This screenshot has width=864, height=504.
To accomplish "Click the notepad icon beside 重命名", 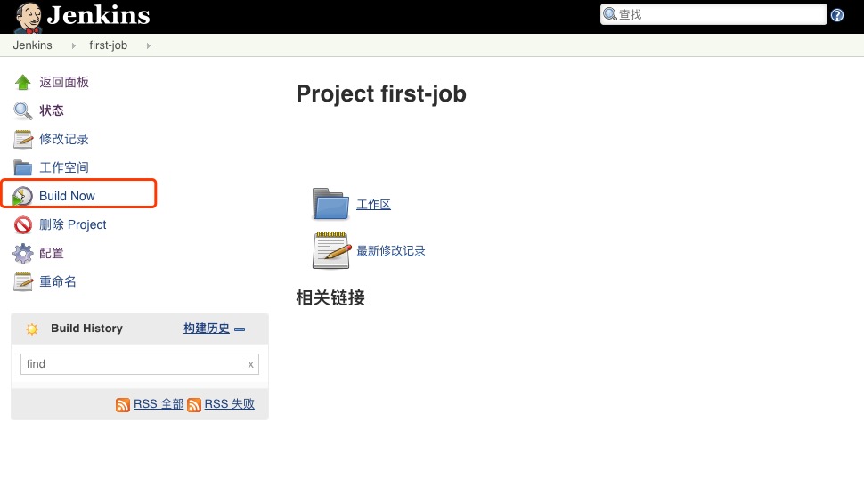I will [x=22, y=282].
